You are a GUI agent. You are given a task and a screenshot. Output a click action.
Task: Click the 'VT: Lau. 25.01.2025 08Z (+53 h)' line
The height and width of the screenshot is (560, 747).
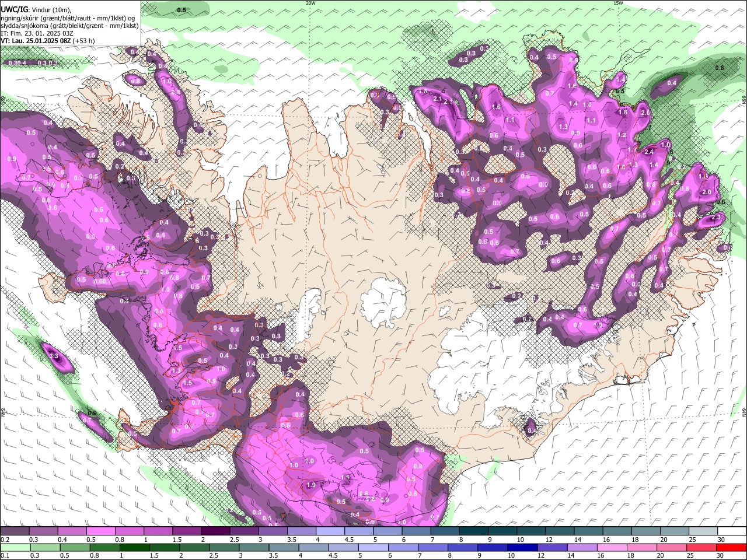coord(48,41)
